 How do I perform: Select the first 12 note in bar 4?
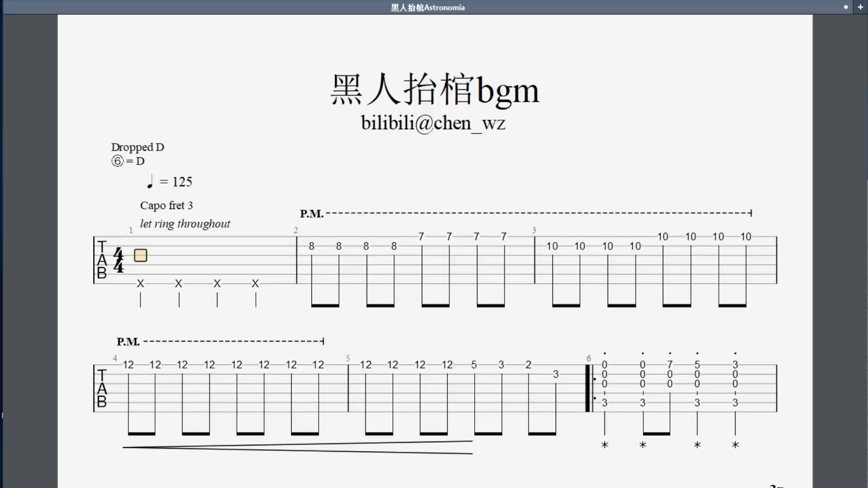pos(128,365)
